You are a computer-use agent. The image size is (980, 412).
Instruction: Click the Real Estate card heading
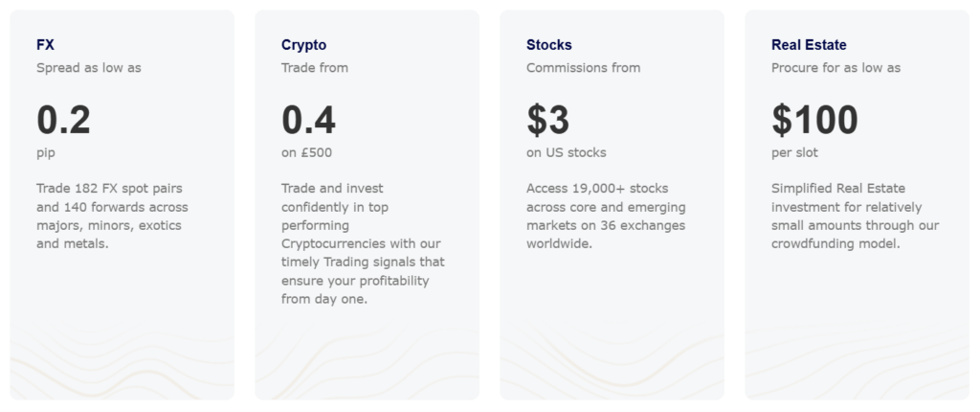click(809, 45)
